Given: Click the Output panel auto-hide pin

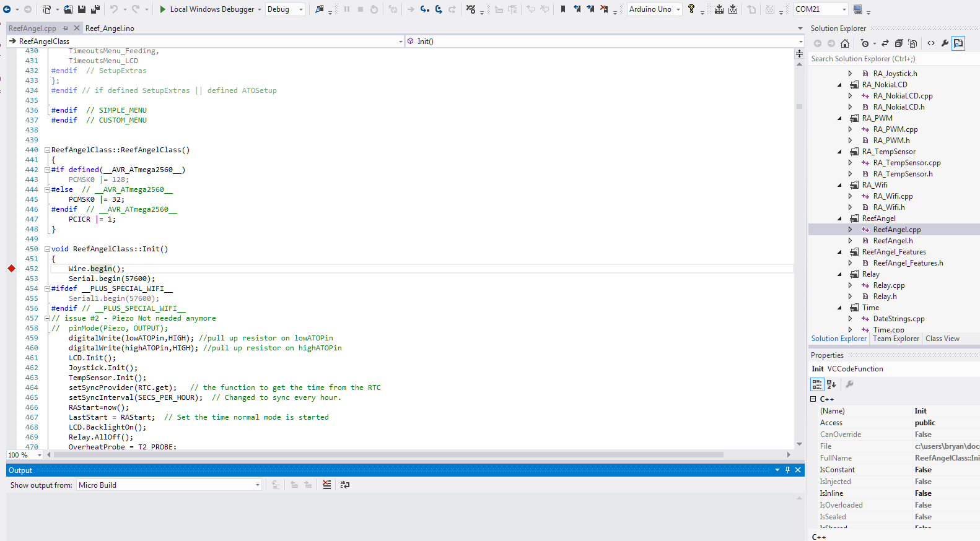Looking at the screenshot, I should 787,470.
